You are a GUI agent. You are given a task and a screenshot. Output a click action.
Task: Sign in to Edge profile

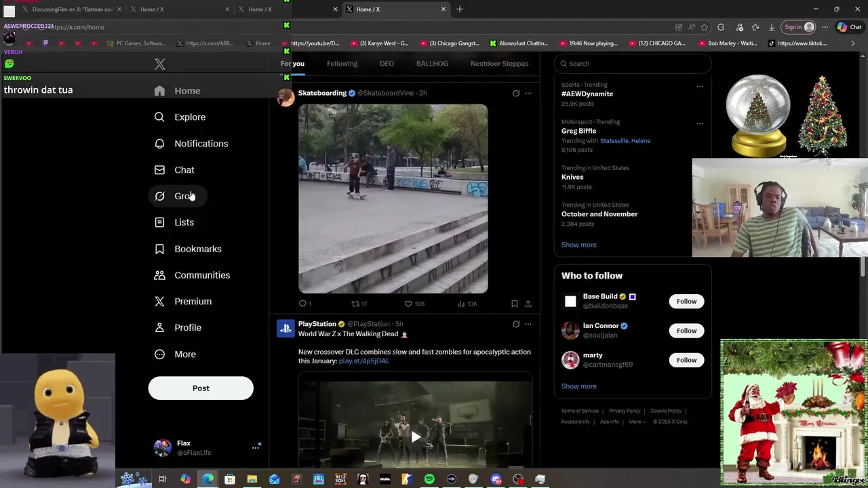(x=798, y=27)
